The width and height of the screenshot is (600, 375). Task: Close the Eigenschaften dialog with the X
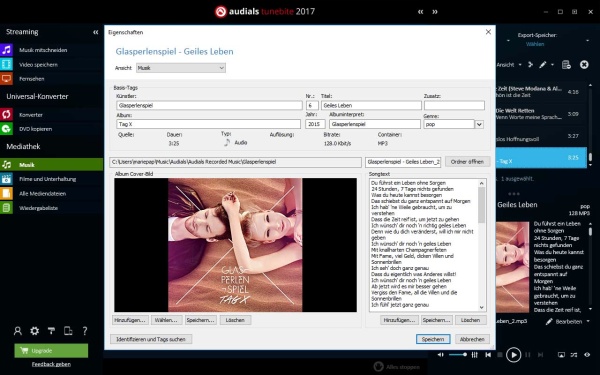coord(488,32)
